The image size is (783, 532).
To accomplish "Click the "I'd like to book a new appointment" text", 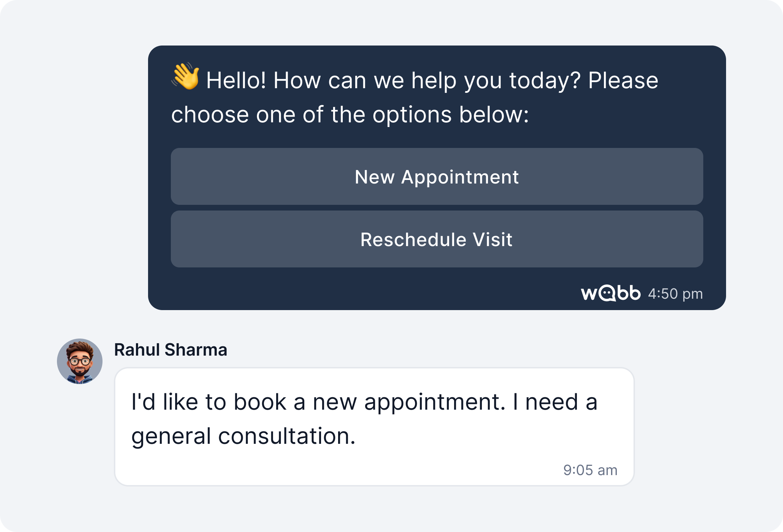I will click(x=318, y=402).
